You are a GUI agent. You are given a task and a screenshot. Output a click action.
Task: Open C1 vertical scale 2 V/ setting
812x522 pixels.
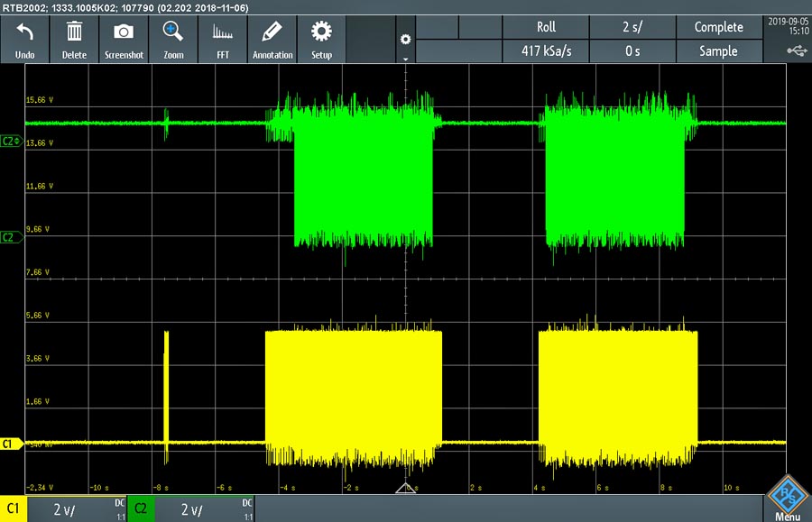tap(77, 509)
